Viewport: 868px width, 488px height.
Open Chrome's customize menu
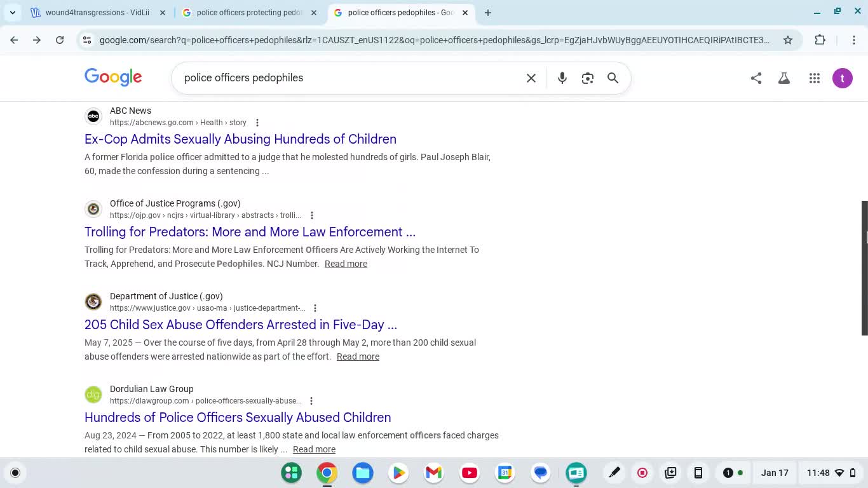855,39
